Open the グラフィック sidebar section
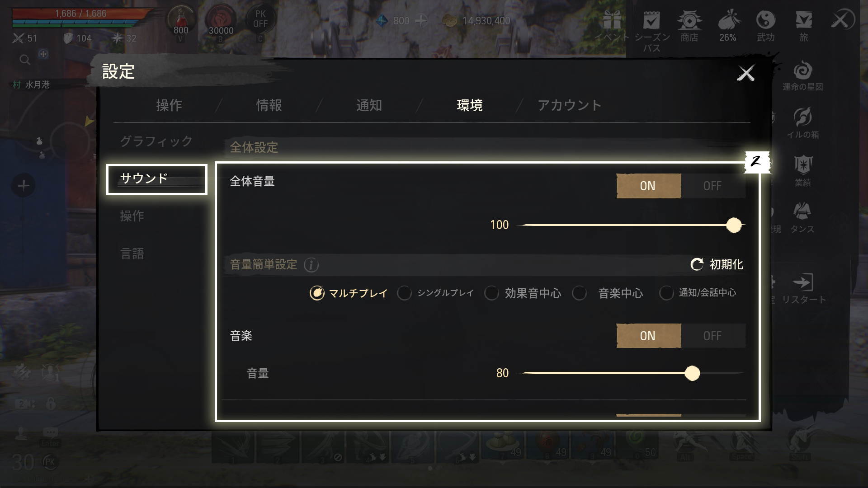 coord(156,141)
